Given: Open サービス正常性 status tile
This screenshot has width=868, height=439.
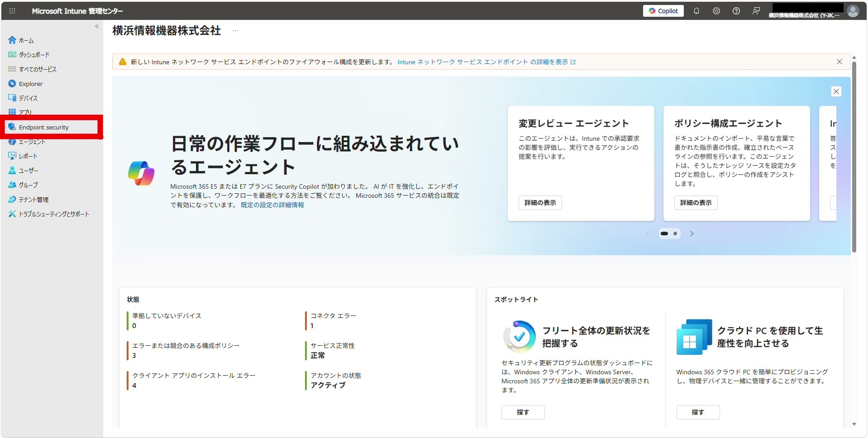Looking at the screenshot, I should point(330,350).
